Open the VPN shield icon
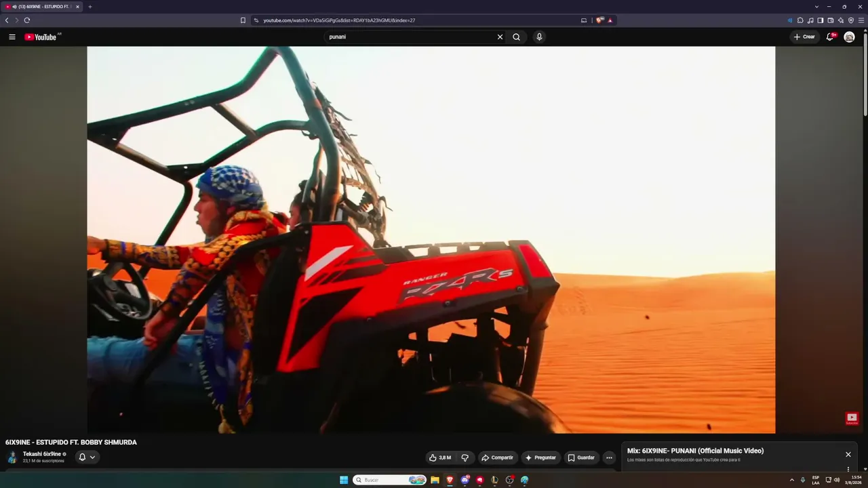Viewport: 868px width, 488px height. [x=851, y=20]
